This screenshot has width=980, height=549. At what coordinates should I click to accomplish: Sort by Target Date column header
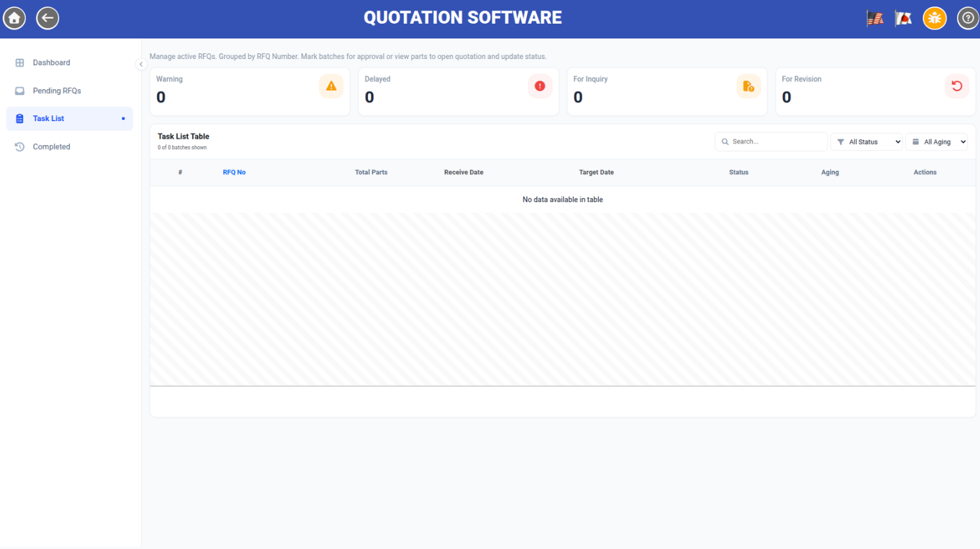(x=596, y=173)
